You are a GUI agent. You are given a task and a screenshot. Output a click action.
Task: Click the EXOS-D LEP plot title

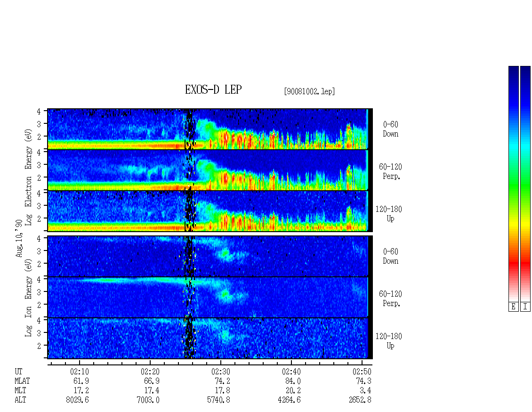tap(213, 89)
